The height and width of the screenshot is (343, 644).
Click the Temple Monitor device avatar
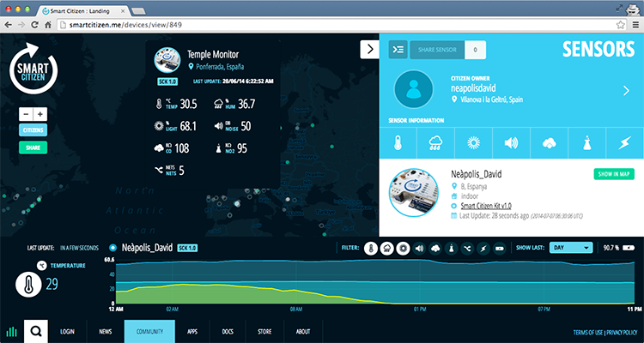pyautogui.click(x=167, y=60)
